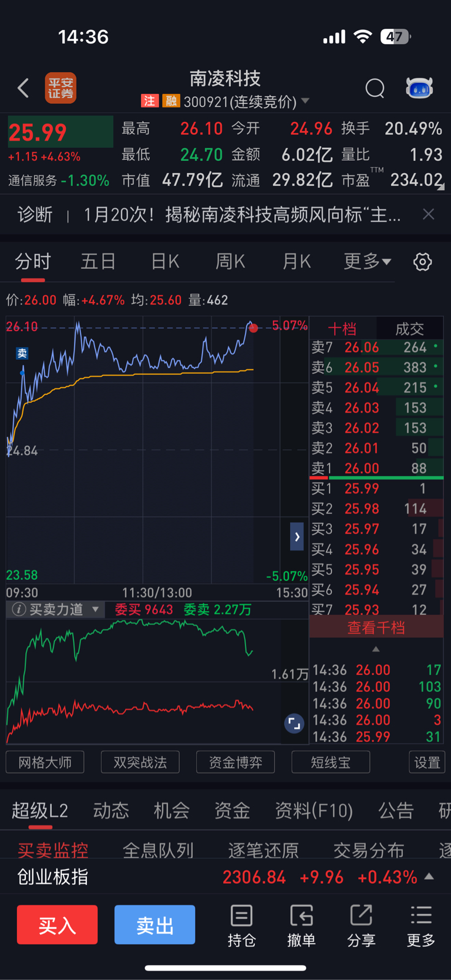The height and width of the screenshot is (980, 451).
Task: Tap the orange 注 badge
Action: click(150, 101)
